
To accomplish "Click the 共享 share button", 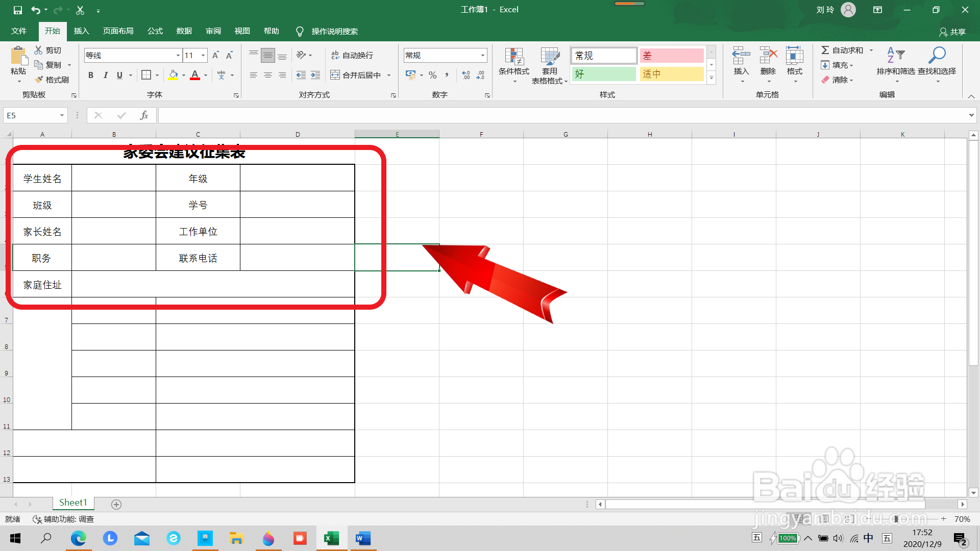I will [952, 32].
